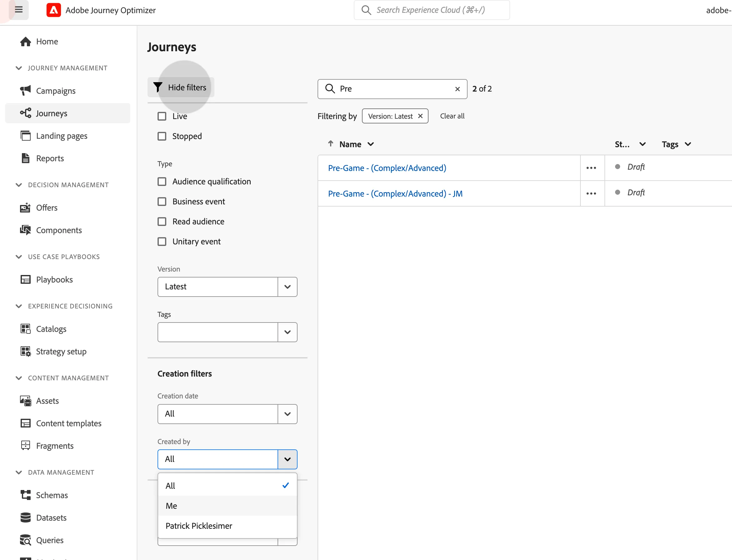Check Business event type filter
This screenshot has height=560, width=732.
[162, 202]
